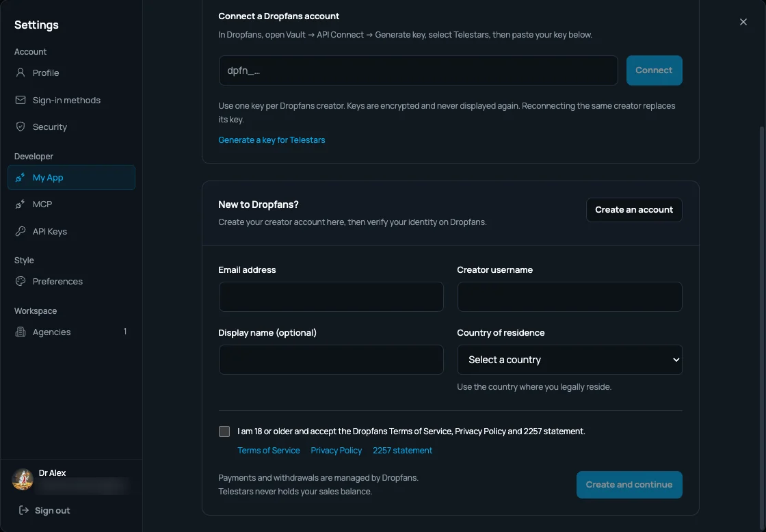
Task: Click the Create and continue button
Action: tap(629, 485)
